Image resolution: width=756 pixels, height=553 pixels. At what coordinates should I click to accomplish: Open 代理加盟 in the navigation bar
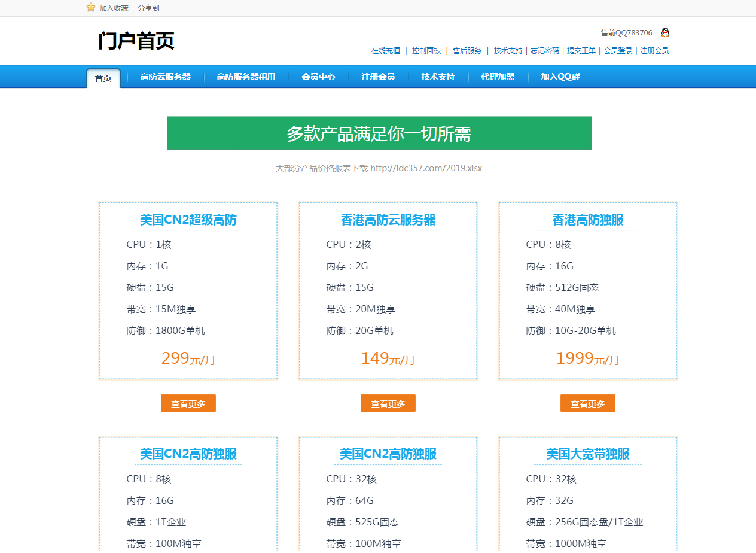(498, 77)
